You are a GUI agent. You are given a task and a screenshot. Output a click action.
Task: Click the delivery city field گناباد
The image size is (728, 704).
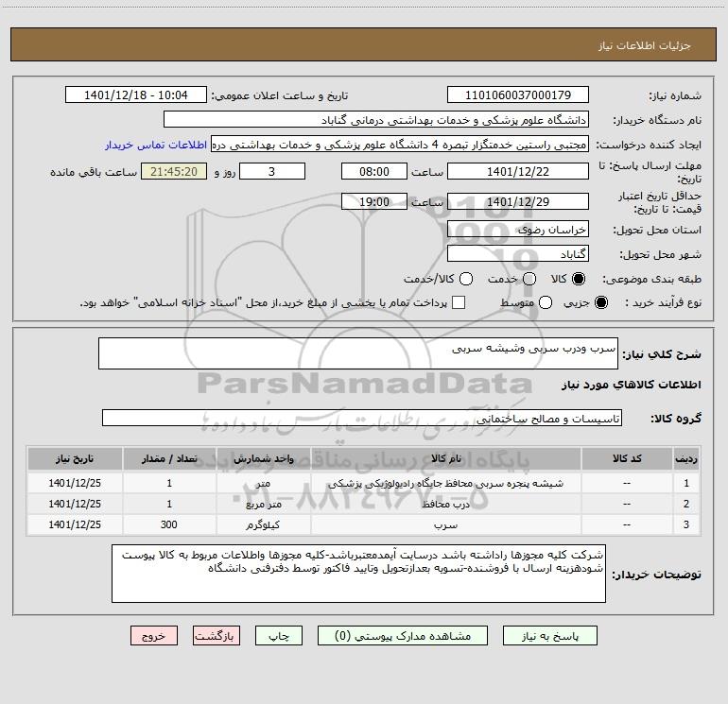[x=518, y=254]
